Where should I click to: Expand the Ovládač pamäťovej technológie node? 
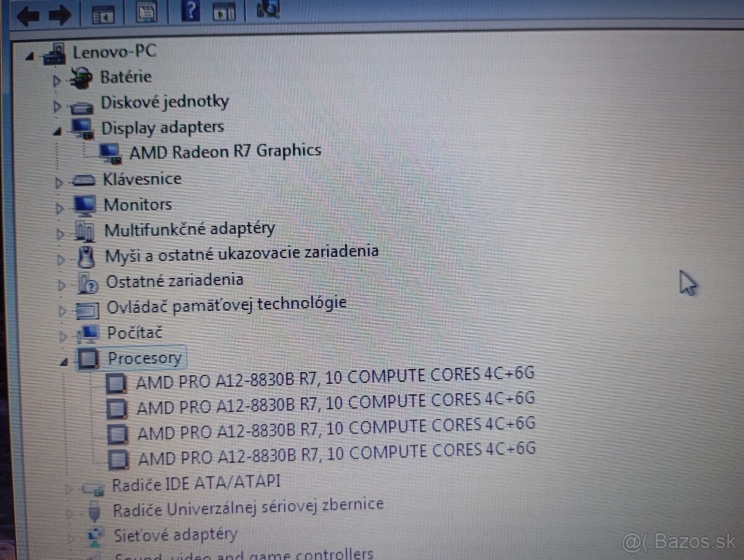pos(63,311)
